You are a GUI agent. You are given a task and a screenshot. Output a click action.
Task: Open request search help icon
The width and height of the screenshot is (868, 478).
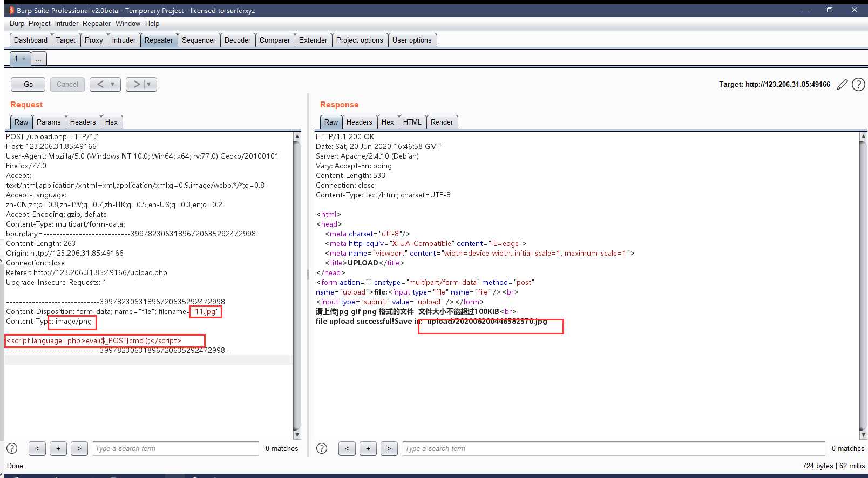12,448
